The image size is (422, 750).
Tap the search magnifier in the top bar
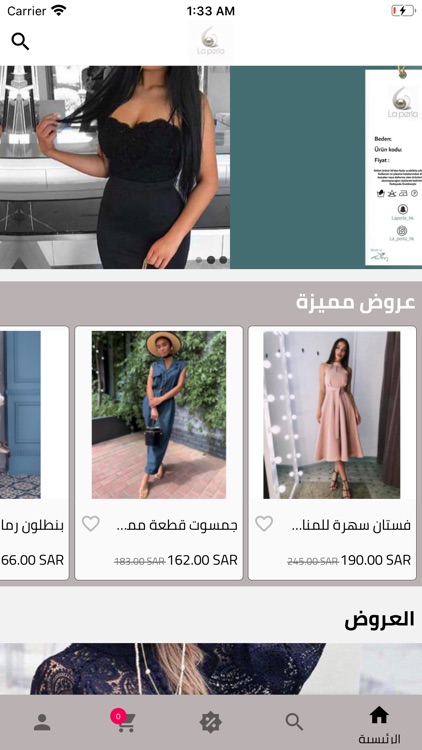point(20,42)
